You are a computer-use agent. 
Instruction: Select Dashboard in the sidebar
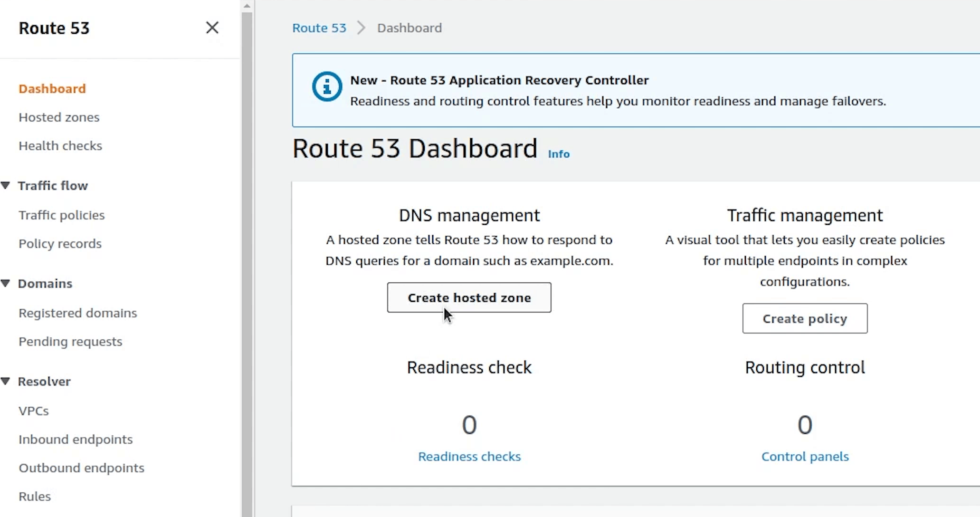tap(52, 89)
